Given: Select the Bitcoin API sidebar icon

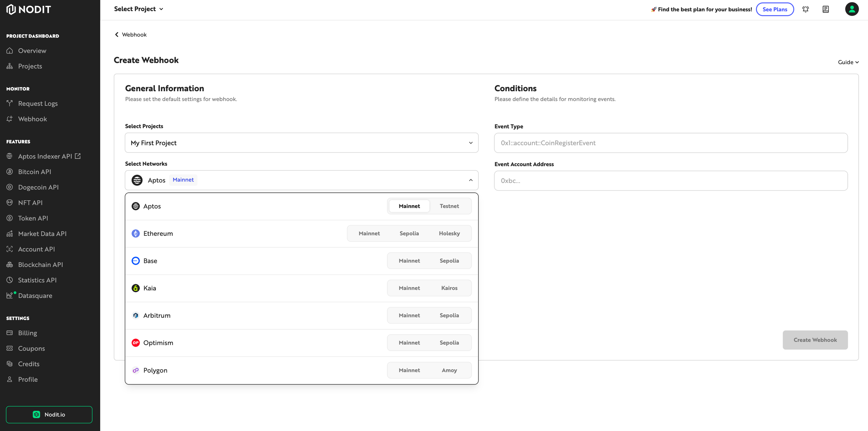Looking at the screenshot, I should tap(10, 171).
